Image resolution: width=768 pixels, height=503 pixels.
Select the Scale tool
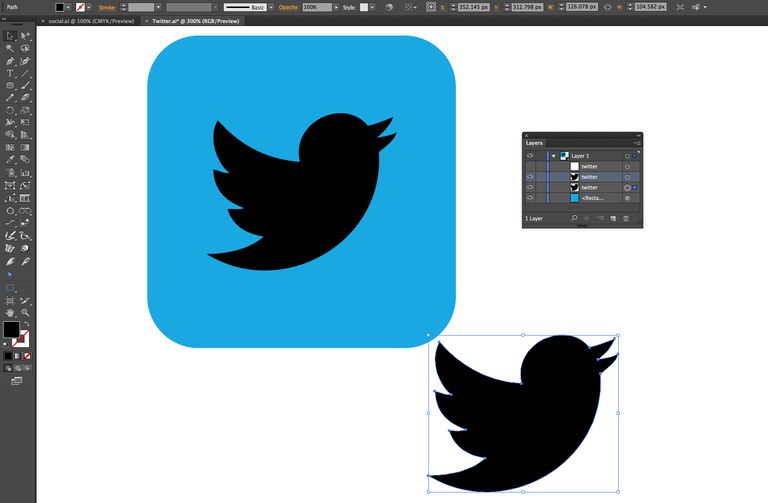(25, 110)
